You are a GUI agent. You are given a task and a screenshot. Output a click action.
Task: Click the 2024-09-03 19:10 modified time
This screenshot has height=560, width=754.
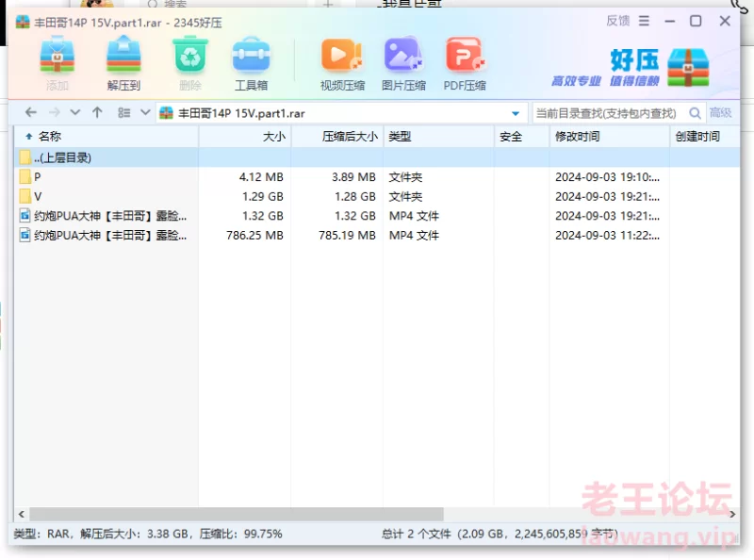point(607,177)
